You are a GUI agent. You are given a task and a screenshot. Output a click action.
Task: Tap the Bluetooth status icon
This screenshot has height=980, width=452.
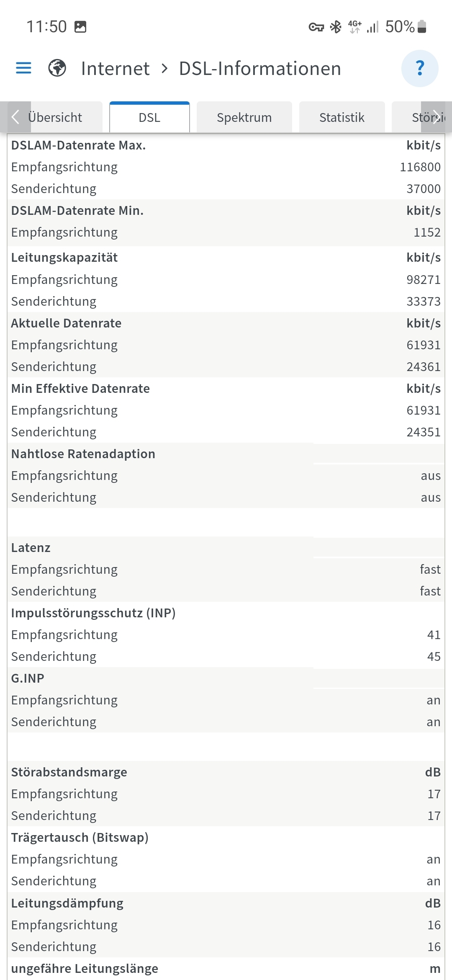336,27
